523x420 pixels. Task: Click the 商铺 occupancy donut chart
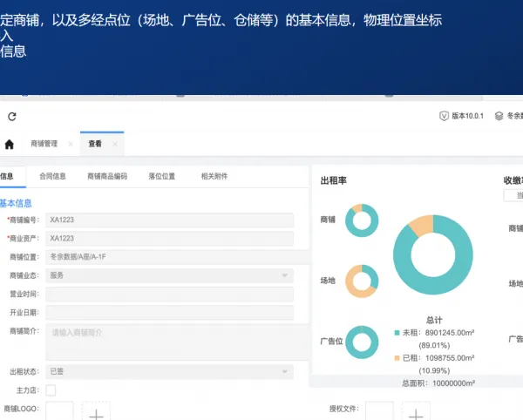click(362, 220)
